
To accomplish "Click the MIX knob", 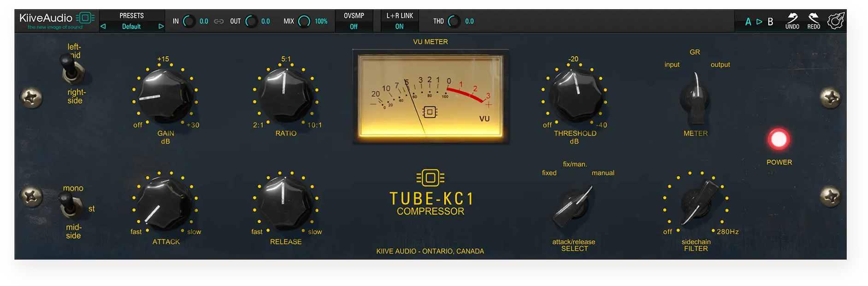I will pyautogui.click(x=304, y=21).
